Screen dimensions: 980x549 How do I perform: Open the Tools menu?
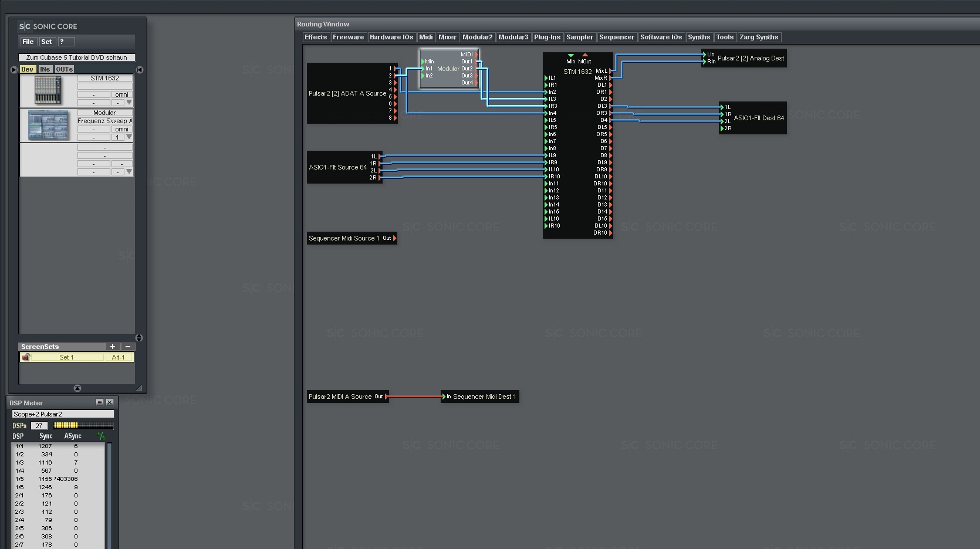[725, 37]
